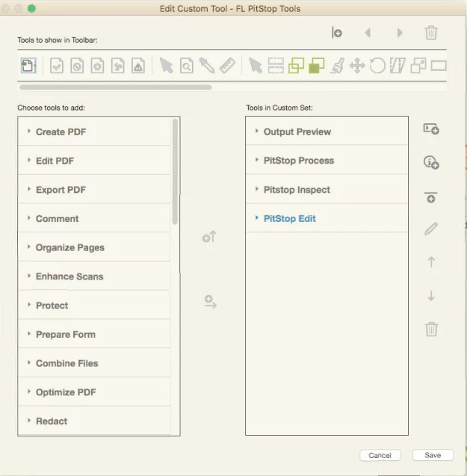The width and height of the screenshot is (467, 476).
Task: Click the lower trash icon beside custom set
Action: [431, 329]
